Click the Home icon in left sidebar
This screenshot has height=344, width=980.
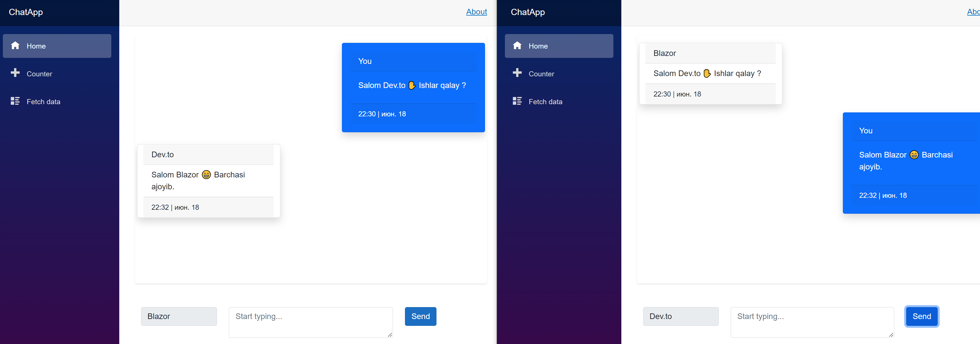click(16, 46)
